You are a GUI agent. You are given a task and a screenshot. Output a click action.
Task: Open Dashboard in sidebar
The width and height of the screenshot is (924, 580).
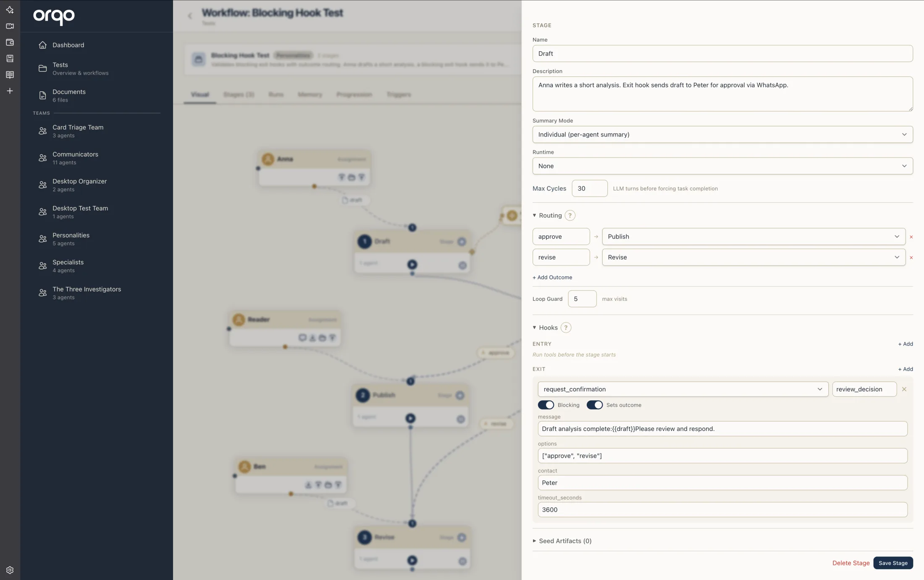[x=68, y=45]
